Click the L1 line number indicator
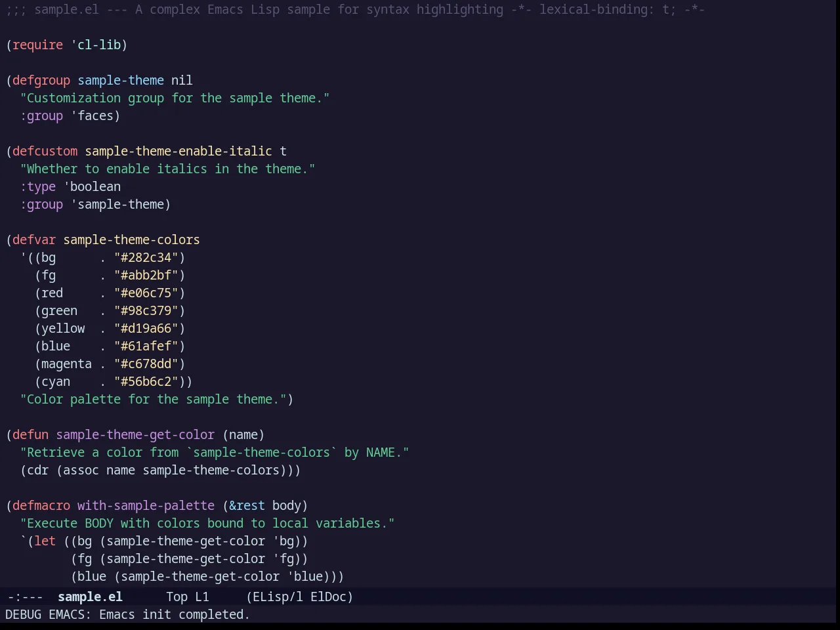 click(202, 597)
